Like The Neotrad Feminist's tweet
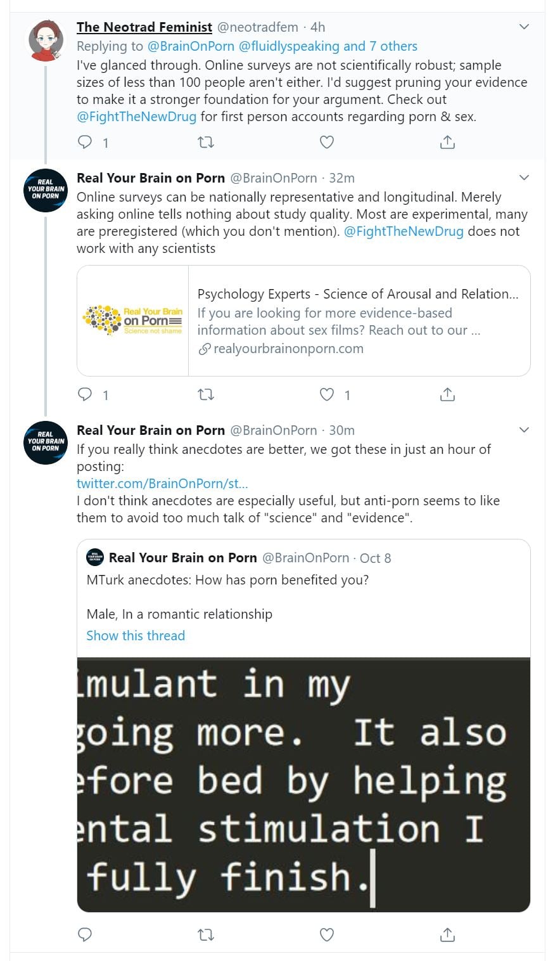 tap(326, 142)
